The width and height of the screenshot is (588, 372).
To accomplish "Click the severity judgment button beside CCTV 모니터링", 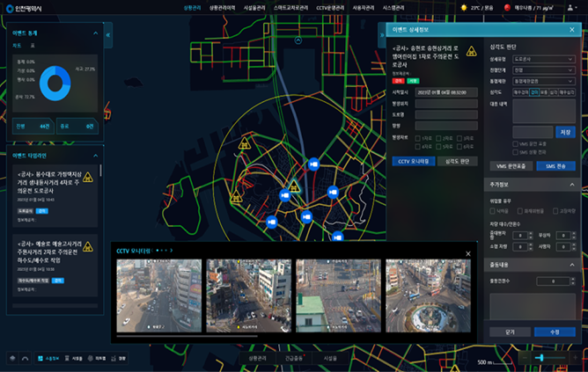I will pyautogui.click(x=457, y=161).
